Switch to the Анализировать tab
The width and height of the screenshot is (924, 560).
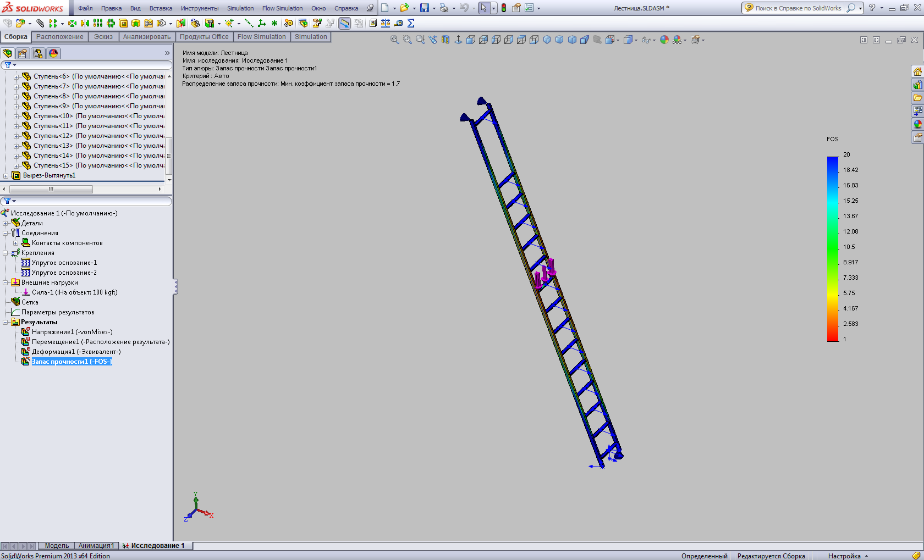(146, 37)
